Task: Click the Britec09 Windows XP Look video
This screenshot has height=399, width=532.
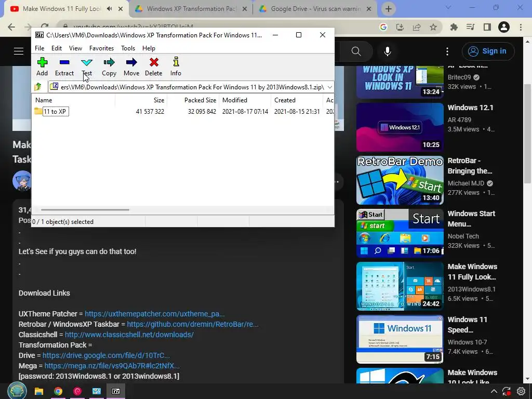Action: [400, 82]
